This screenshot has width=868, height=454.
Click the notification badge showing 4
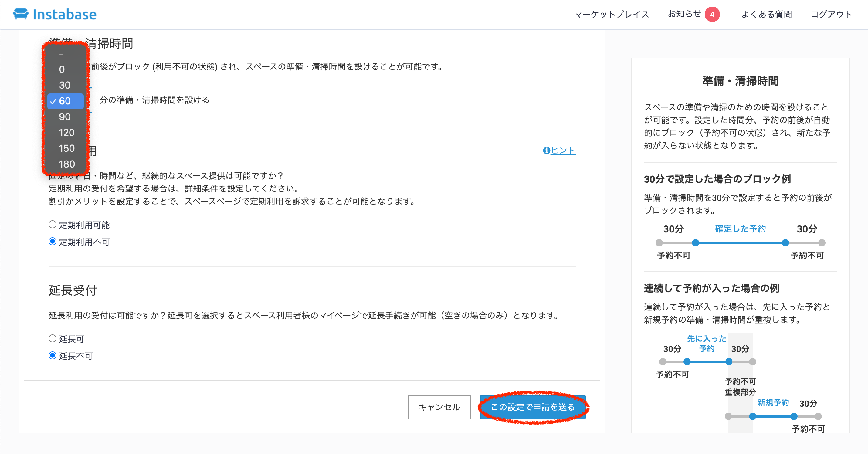click(x=712, y=14)
